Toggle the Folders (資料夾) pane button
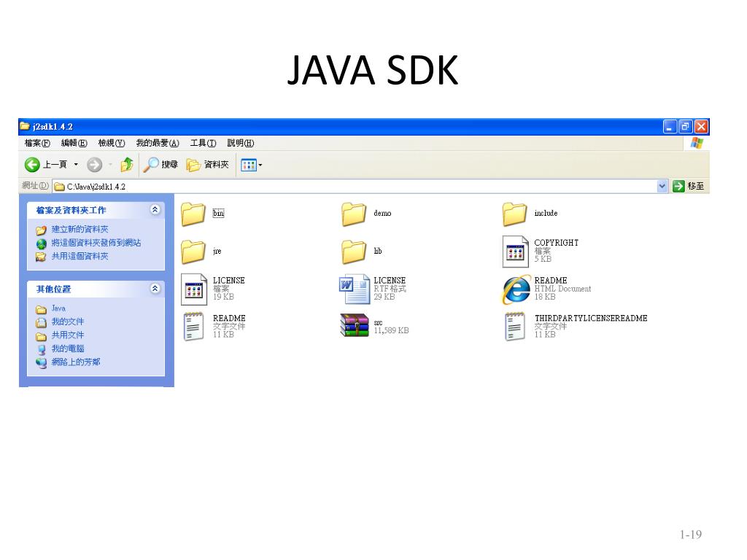747x560 pixels. (207, 165)
